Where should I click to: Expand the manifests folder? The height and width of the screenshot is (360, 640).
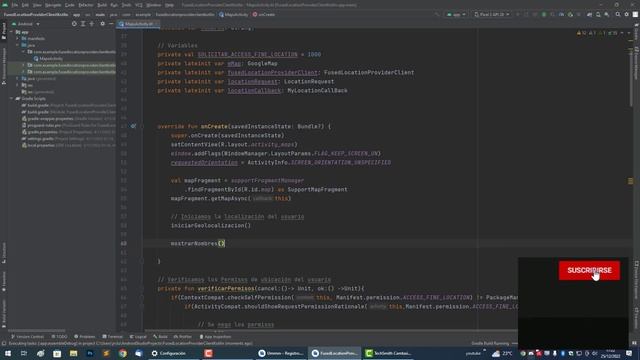coord(18,38)
